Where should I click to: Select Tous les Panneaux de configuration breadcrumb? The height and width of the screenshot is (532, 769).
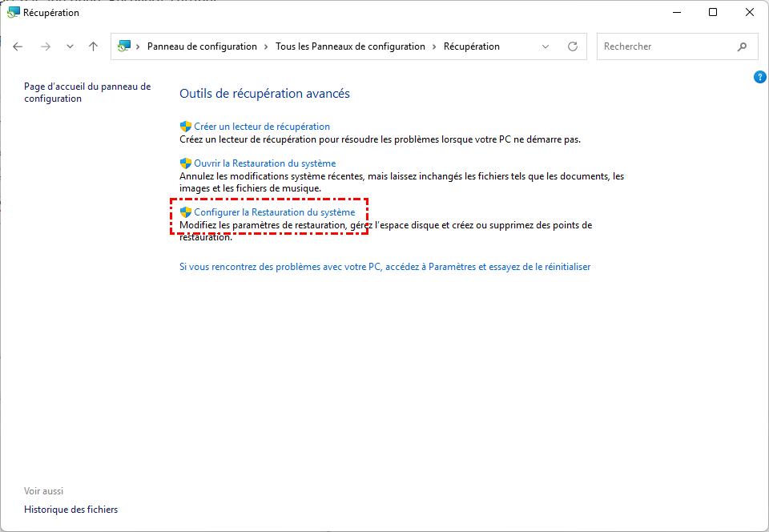pyautogui.click(x=350, y=46)
